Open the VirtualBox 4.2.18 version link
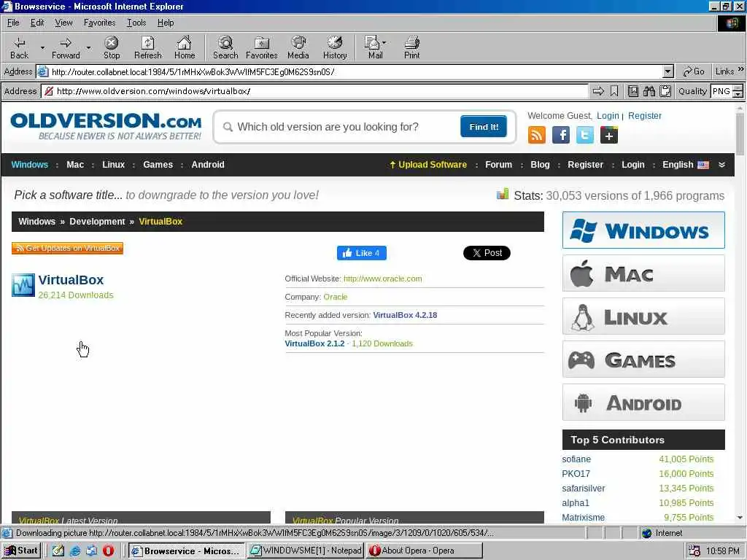Viewport: 747px width, 560px height. pyautogui.click(x=405, y=315)
